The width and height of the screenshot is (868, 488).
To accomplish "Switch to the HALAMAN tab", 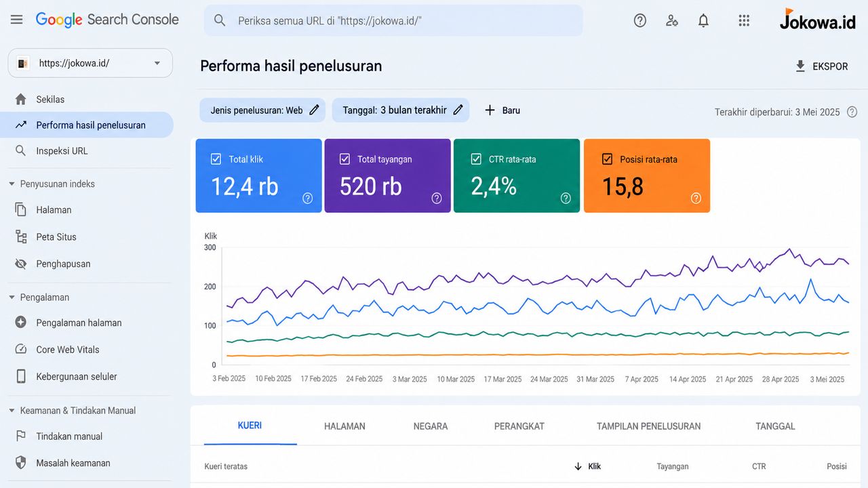I will click(344, 426).
